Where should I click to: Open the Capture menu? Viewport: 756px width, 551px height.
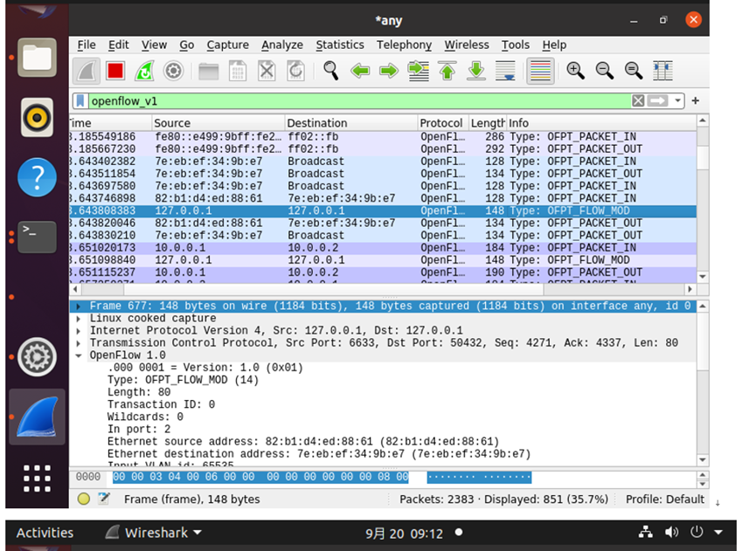[227, 45]
